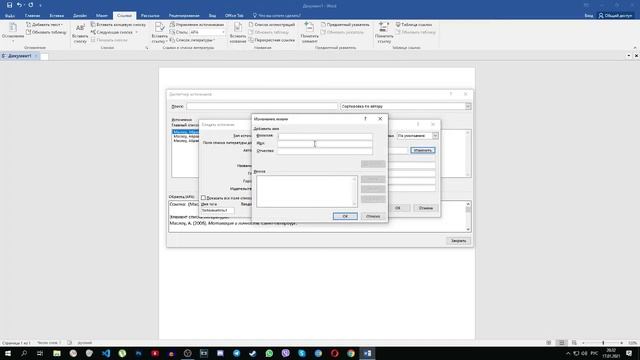
Task: Click the zoom slider in the status bar
Action: tap(603, 343)
